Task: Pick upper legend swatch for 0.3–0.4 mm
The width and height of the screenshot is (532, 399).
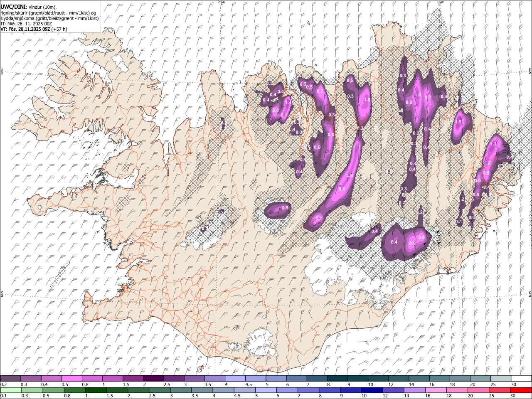Action: click(x=31, y=379)
